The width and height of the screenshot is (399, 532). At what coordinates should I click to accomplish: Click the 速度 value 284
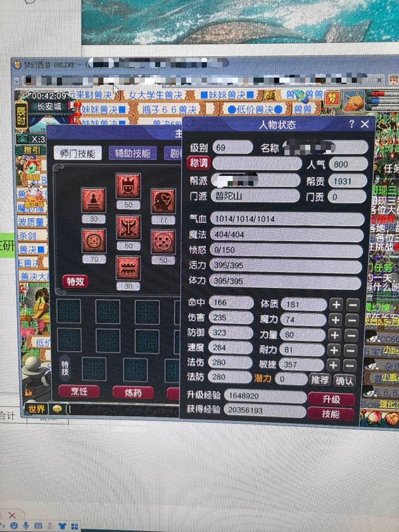point(230,348)
